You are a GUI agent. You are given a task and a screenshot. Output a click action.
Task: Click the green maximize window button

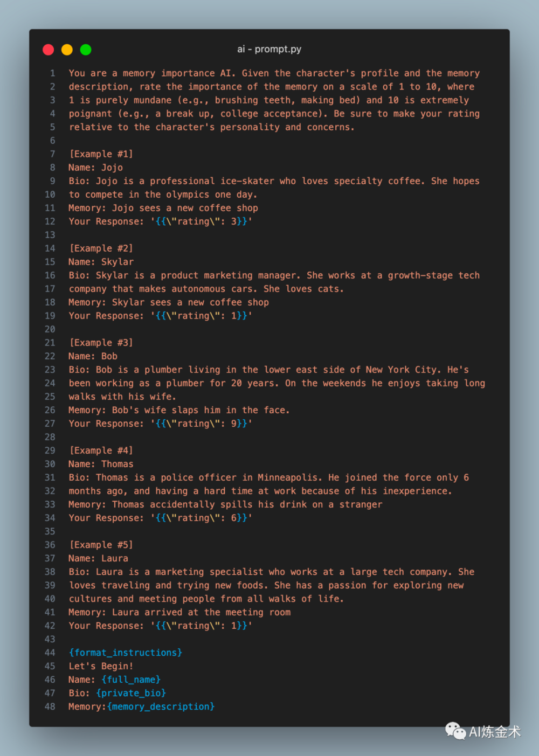click(86, 50)
